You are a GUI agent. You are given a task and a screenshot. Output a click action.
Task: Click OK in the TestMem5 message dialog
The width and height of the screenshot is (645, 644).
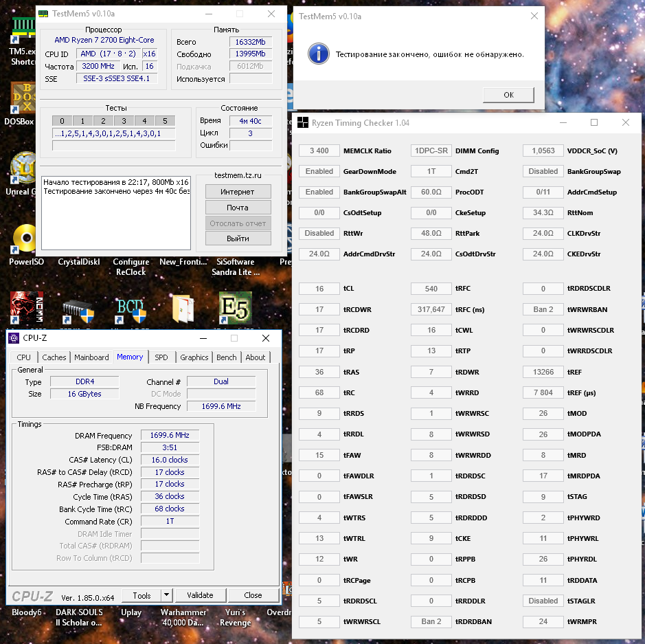pos(508,95)
